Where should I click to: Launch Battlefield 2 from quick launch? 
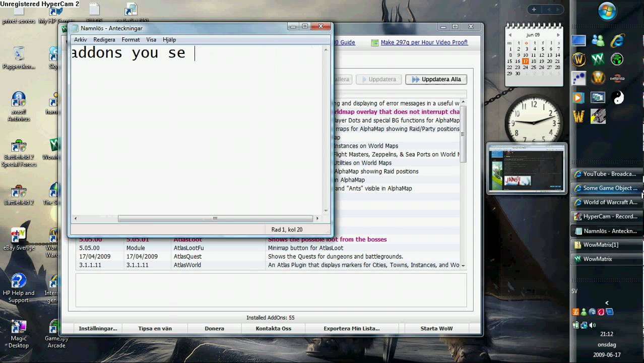(x=617, y=78)
